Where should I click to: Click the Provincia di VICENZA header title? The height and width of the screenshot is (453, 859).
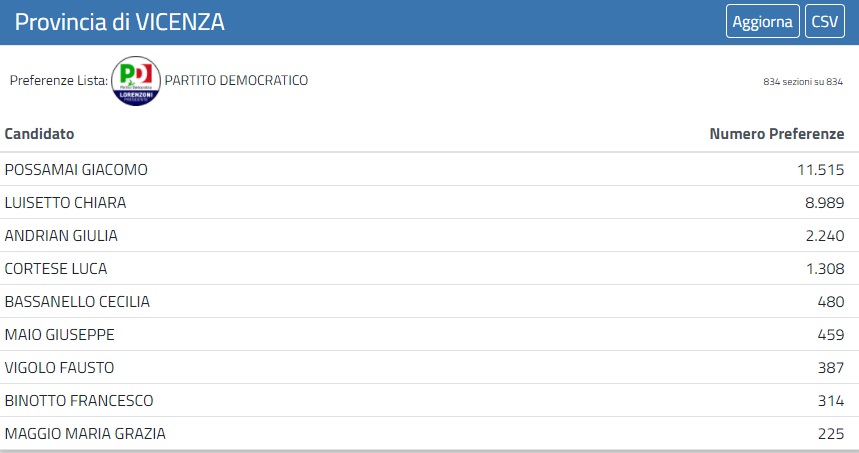point(120,22)
